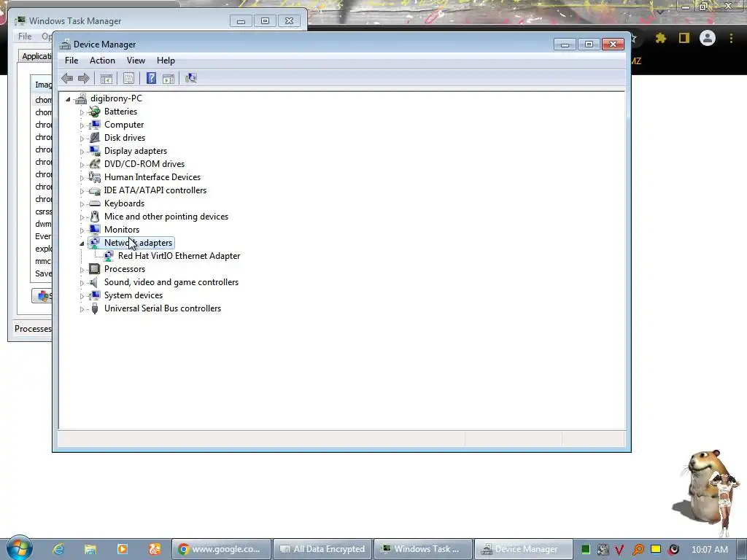Click the yellow square tray icon
This screenshot has width=747, height=560.
[x=656, y=548]
